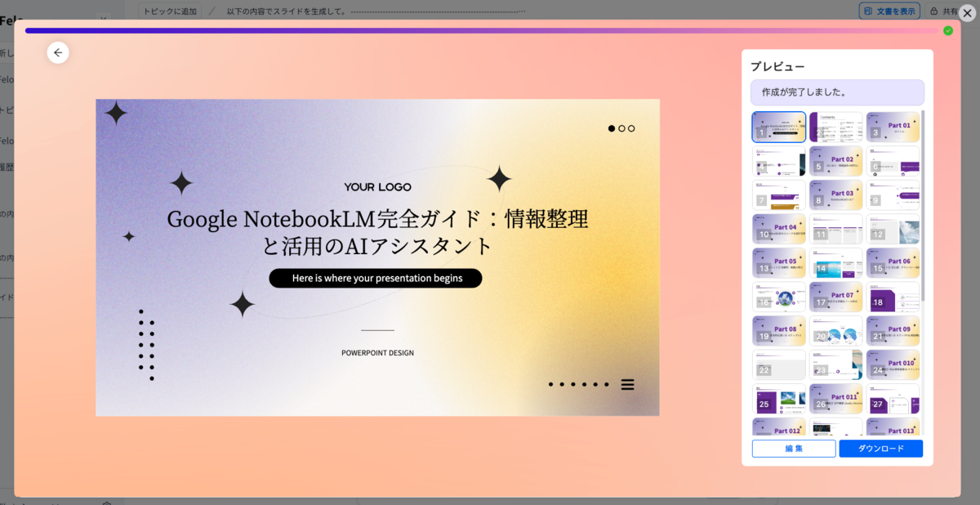Select slide thumbnail 14

coord(836,263)
